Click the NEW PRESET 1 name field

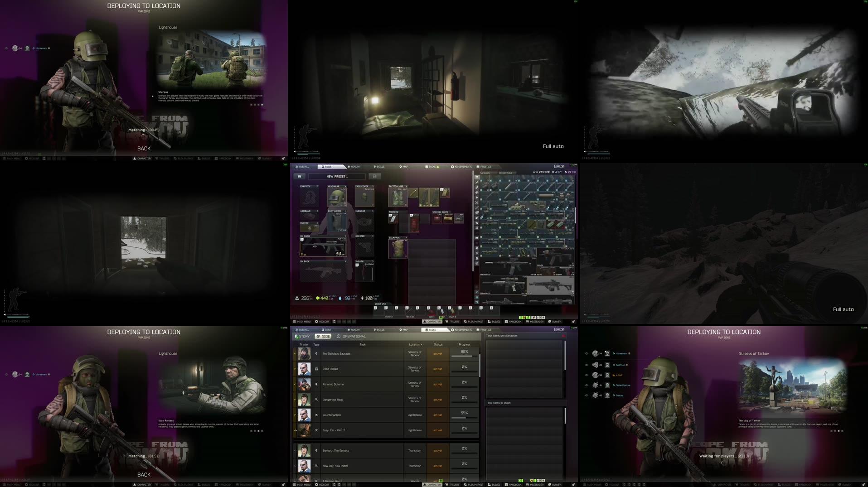[336, 176]
